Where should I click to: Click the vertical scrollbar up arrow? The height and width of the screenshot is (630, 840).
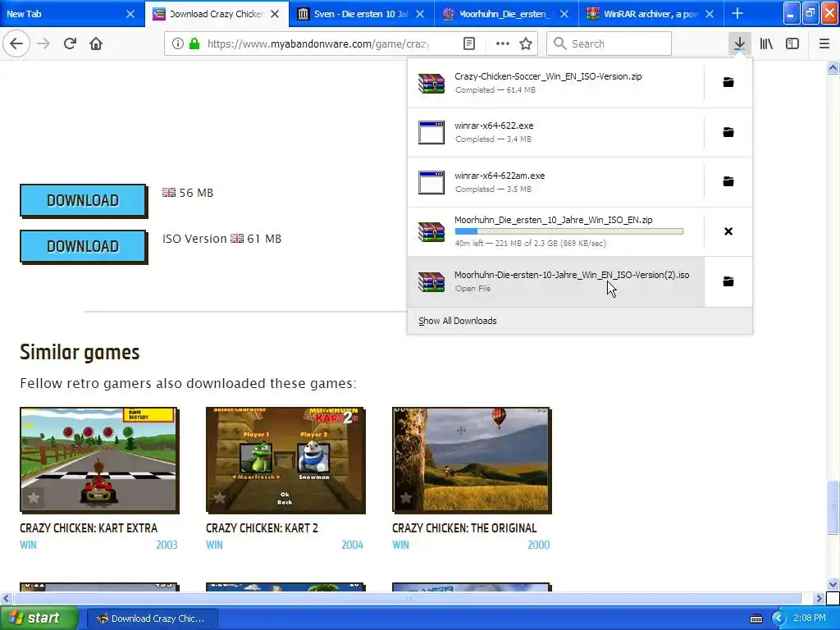pyautogui.click(x=833, y=67)
